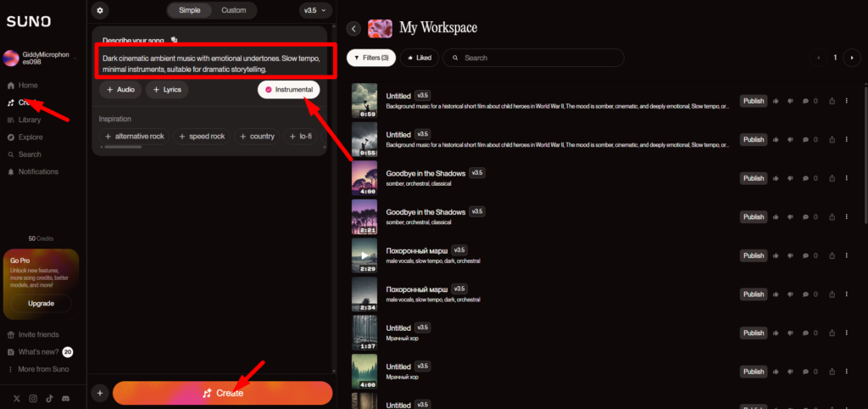This screenshot has height=409, width=868.
Task: Click the workspace Search input field
Action: [x=534, y=58]
